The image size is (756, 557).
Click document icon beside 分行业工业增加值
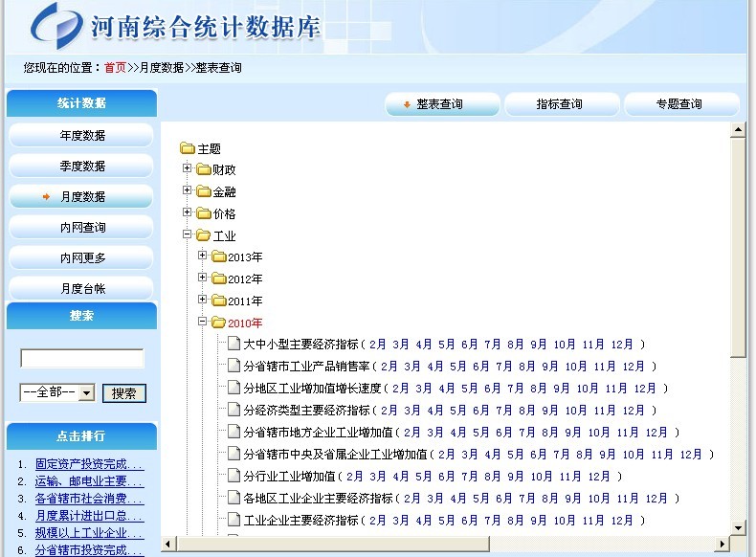point(233,476)
